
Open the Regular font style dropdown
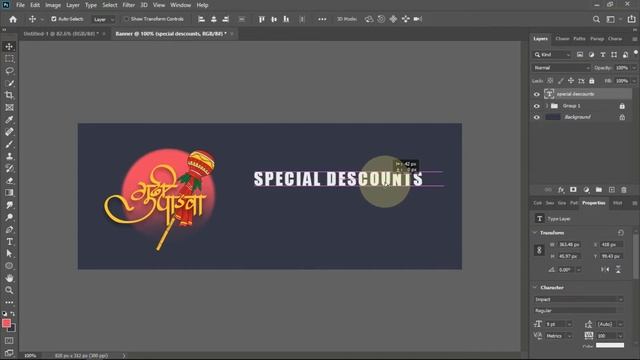[x=578, y=311]
